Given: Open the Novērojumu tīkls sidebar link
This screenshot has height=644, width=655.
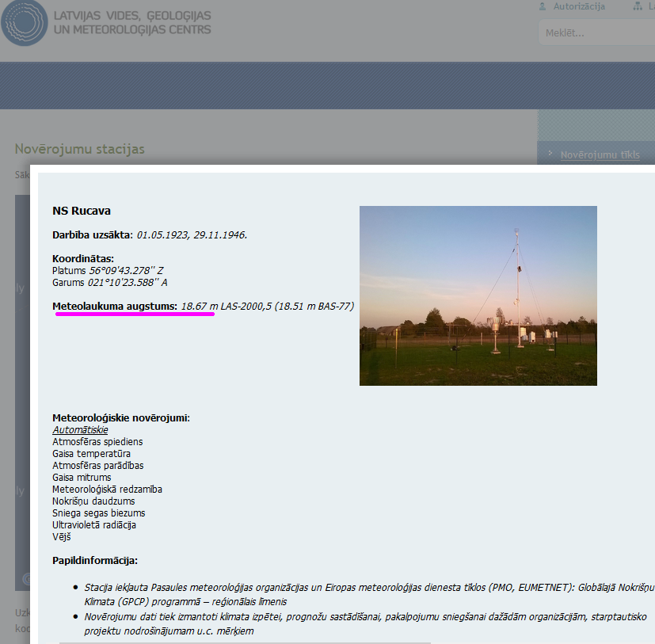Looking at the screenshot, I should click(600, 155).
